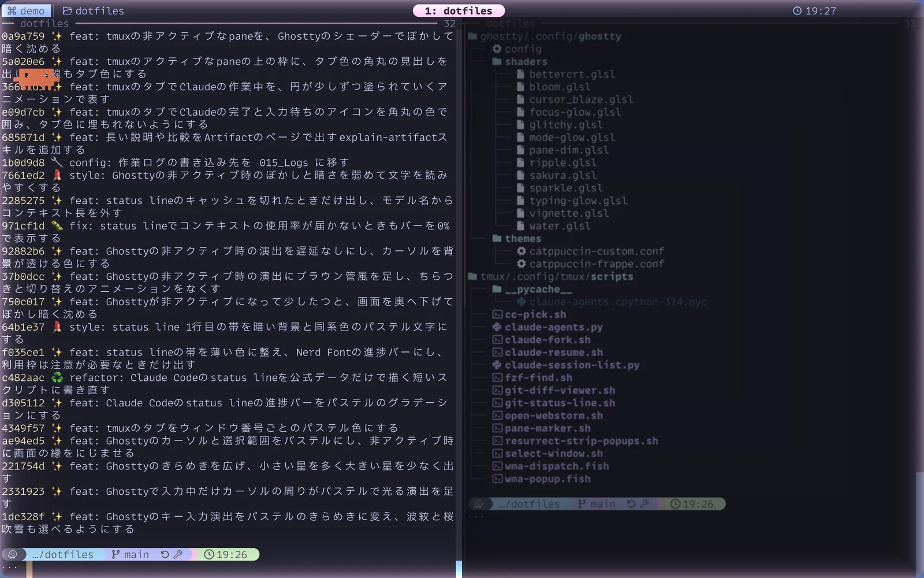Click the script icon of wma-dispatch.fish
Screen dimensions: 924x578
[x=497, y=466]
